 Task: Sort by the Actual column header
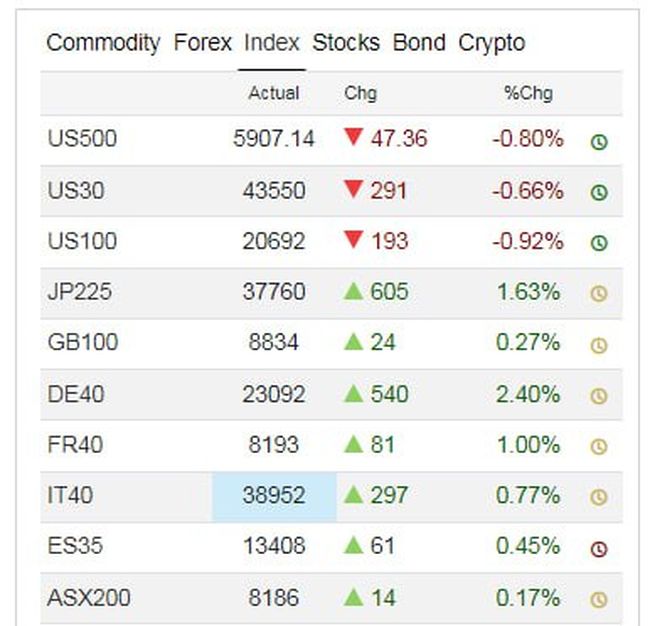tap(274, 94)
